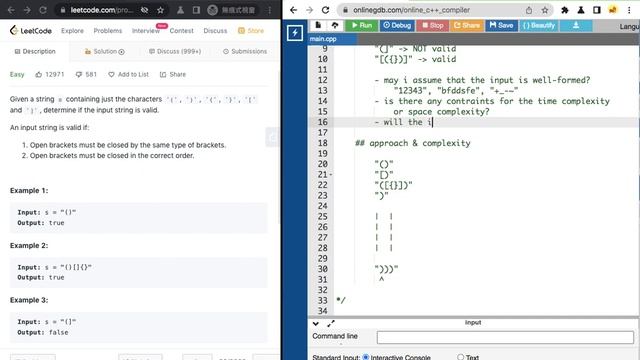The image size is (640, 360).
Task: Open Explore in LeetCode navigation
Action: point(72,31)
